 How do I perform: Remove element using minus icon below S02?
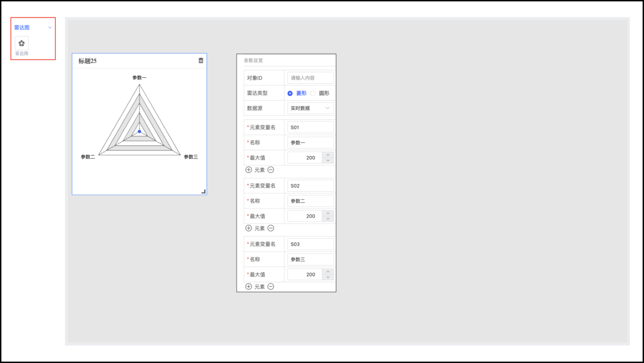coord(271,228)
